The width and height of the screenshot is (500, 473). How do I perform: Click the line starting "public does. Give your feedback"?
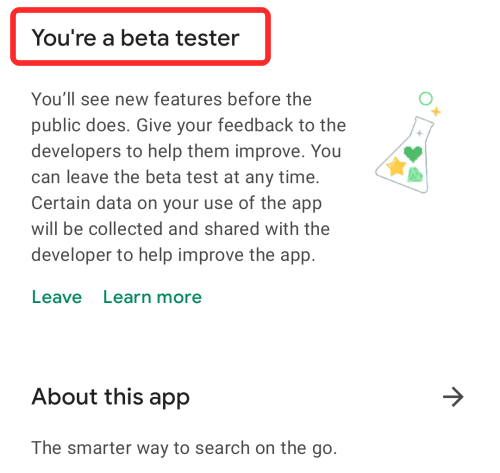(189, 126)
